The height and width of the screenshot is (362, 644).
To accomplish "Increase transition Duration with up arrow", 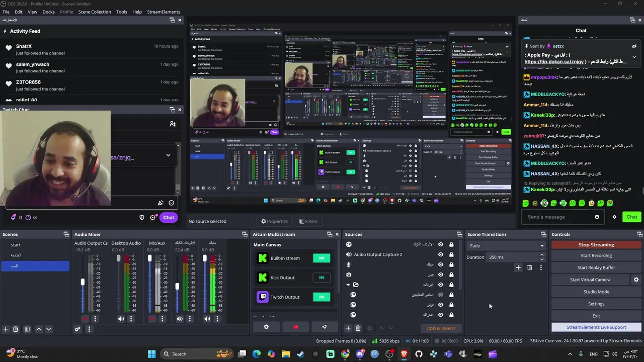I will (542, 255).
